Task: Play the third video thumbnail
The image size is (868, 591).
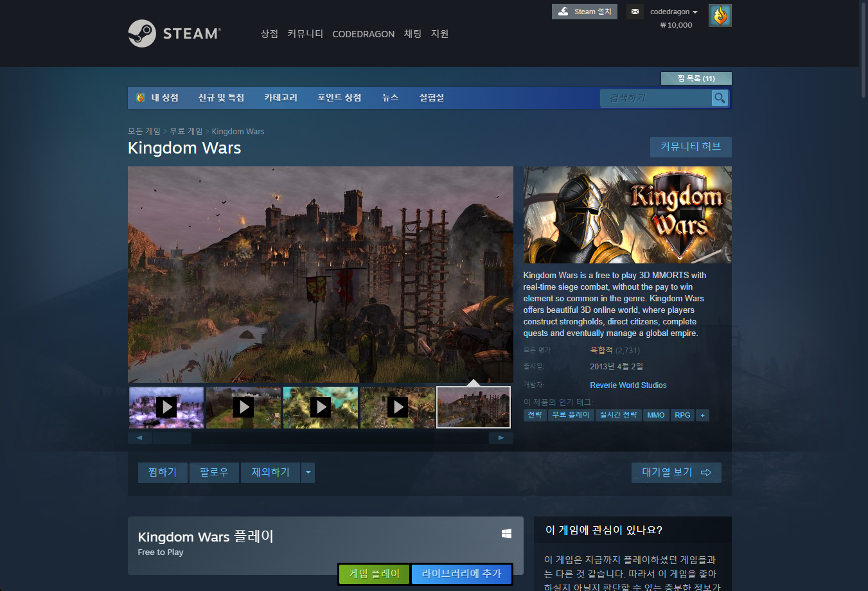Action: 321,407
